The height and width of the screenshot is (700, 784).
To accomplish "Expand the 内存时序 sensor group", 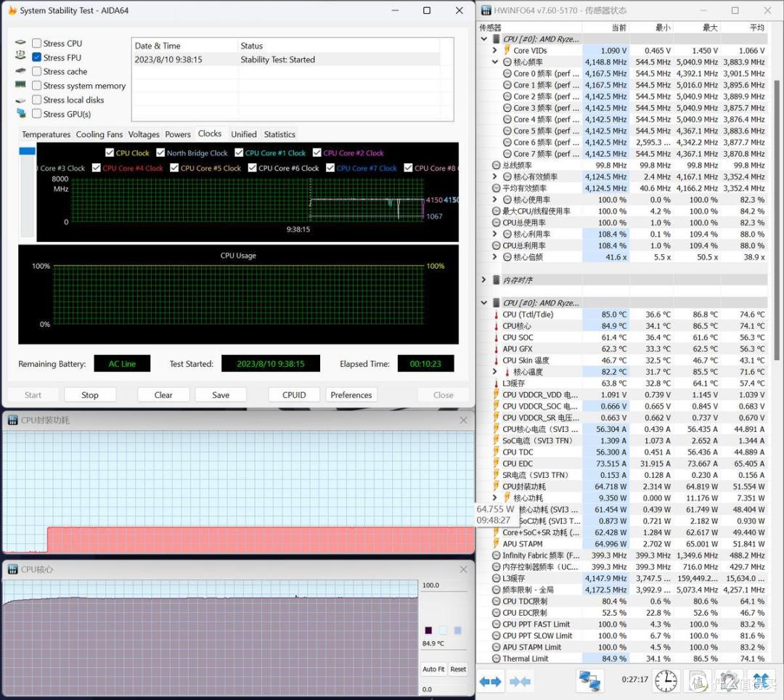I will click(x=483, y=280).
